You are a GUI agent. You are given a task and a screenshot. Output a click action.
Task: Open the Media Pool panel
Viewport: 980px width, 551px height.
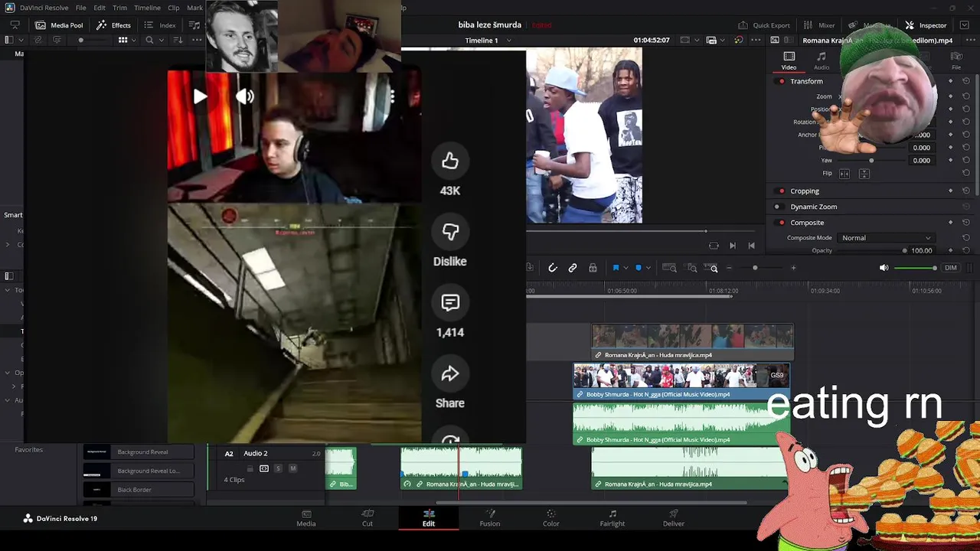click(59, 25)
